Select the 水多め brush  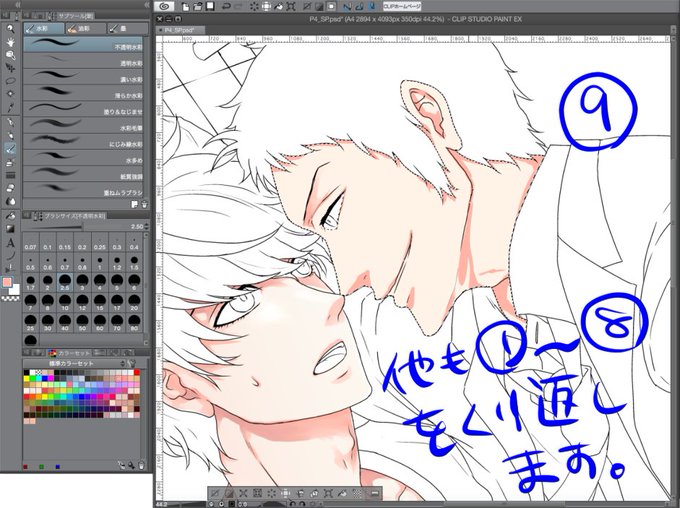click(83, 157)
